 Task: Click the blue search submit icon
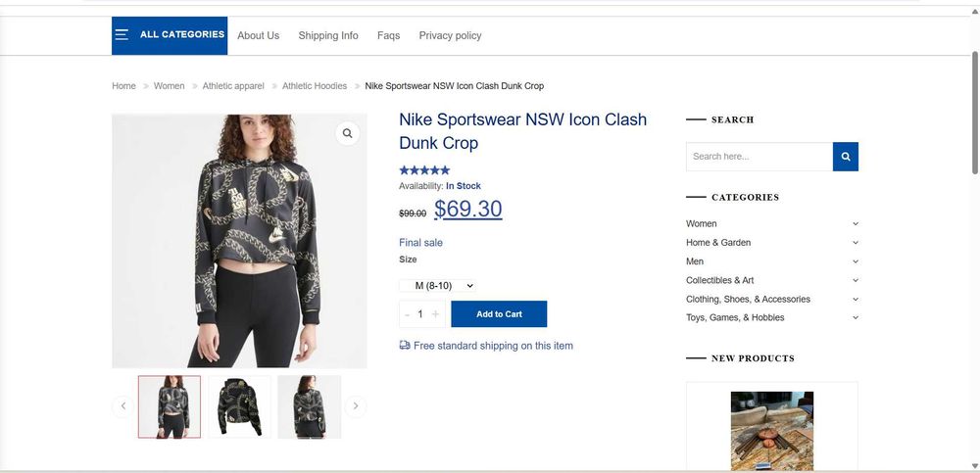pyautogui.click(x=846, y=157)
